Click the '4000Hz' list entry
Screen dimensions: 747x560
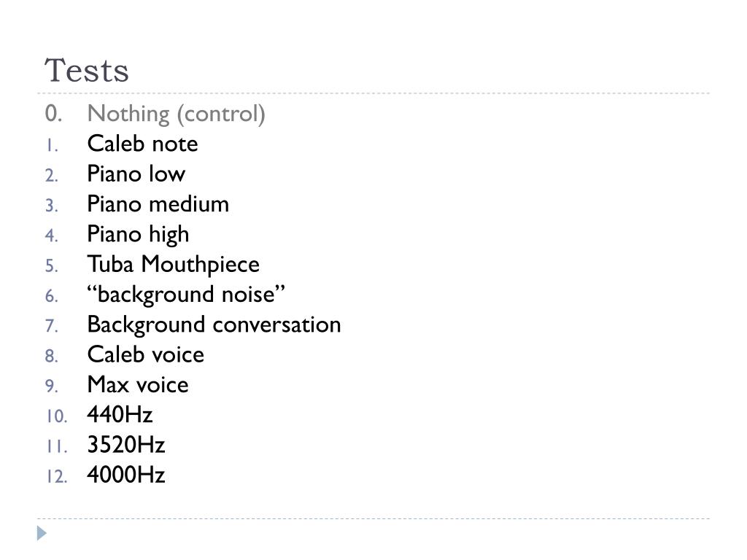coord(126,475)
